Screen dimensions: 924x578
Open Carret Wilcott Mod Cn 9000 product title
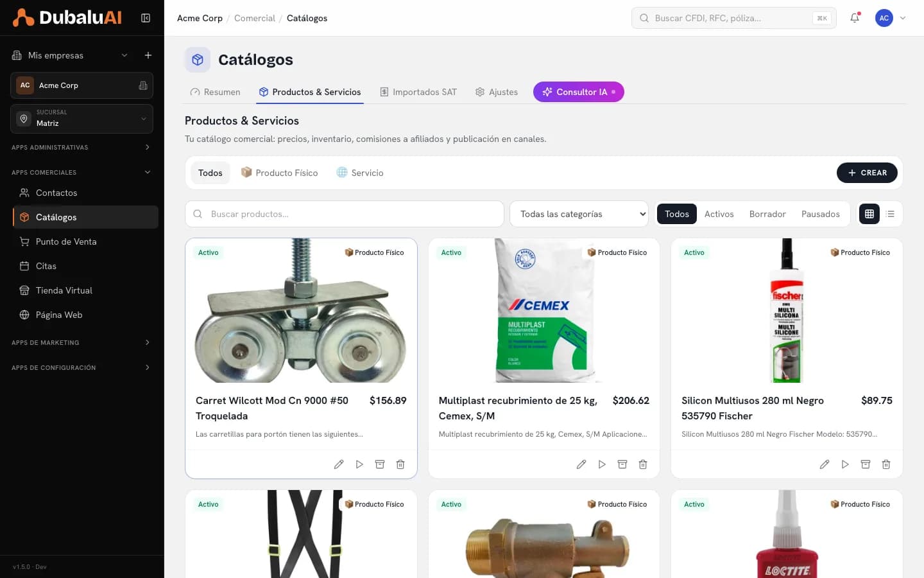[x=272, y=408]
